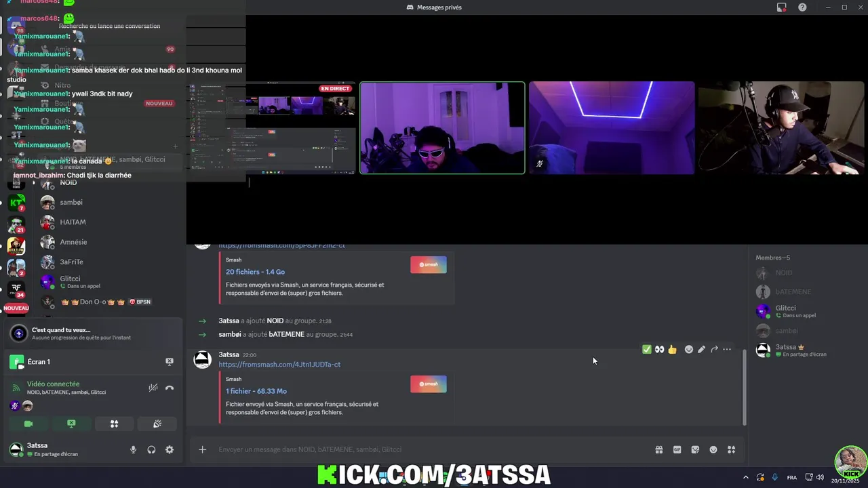Open the soundboard button
Viewport: 868px width, 488px height.
[x=157, y=424]
